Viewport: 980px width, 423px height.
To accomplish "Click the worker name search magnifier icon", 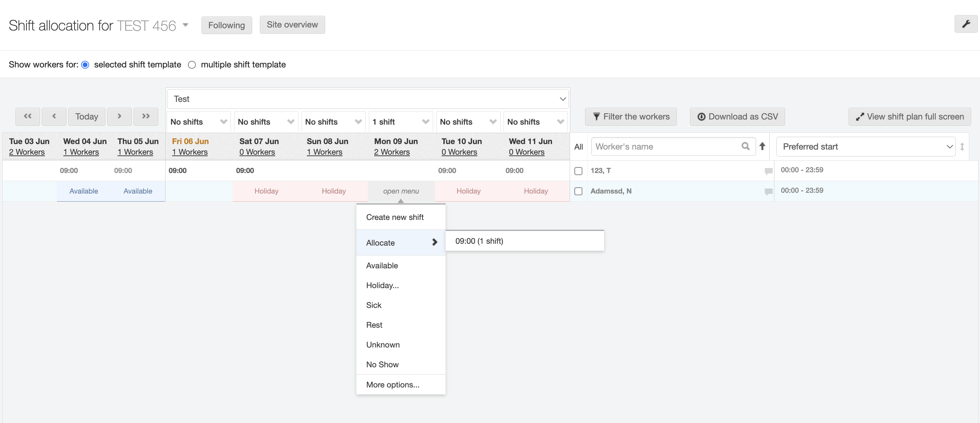I will click(x=745, y=146).
